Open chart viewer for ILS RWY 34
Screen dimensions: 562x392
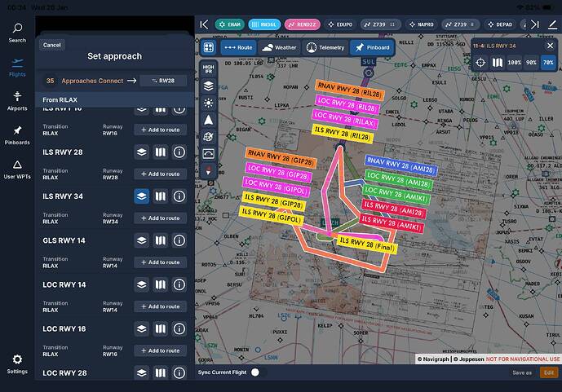point(160,196)
